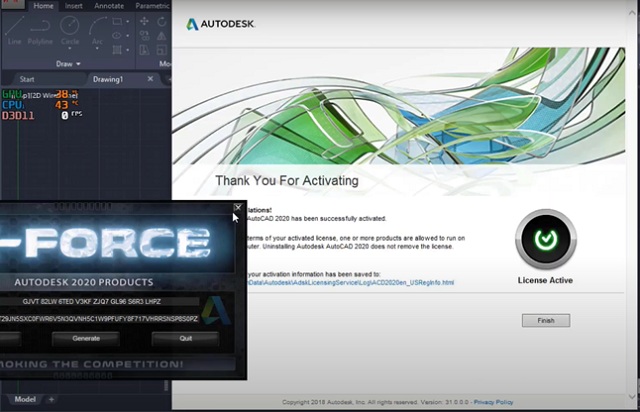This screenshot has height=412, width=640.
Task: Click up arrow of dialog scrollbar
Action: (x=632, y=13)
